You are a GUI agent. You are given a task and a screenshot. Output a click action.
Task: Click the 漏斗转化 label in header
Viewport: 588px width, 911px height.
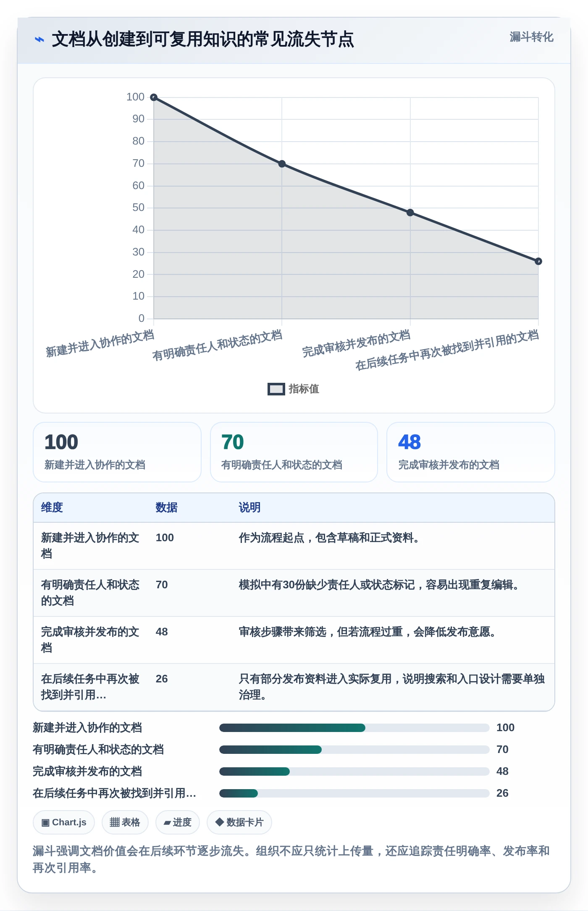tap(531, 37)
